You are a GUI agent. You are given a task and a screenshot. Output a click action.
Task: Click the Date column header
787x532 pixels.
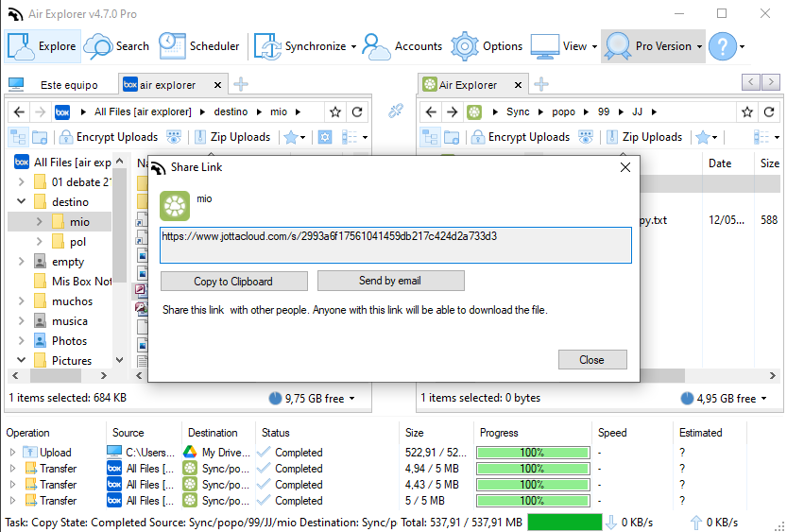pos(720,163)
